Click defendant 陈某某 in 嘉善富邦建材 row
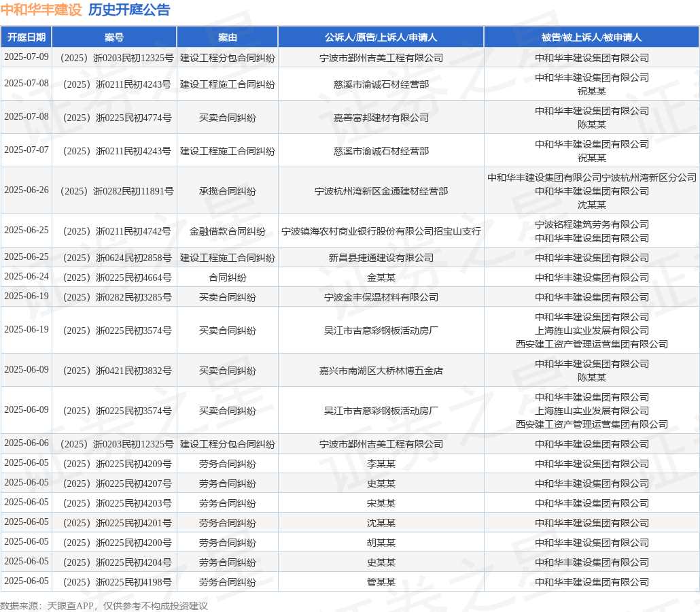 [591, 124]
